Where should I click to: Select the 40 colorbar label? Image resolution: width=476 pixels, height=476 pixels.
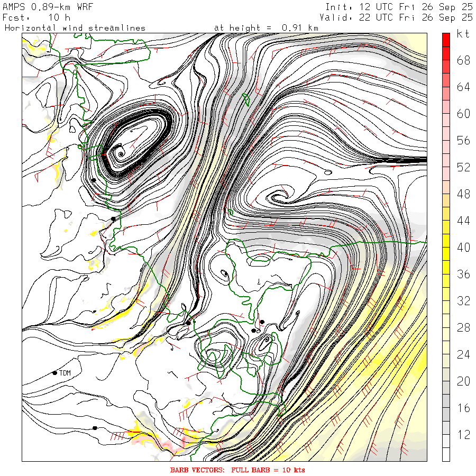click(x=463, y=248)
